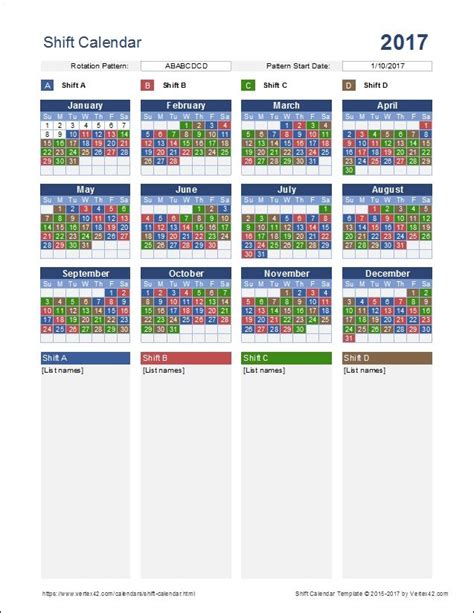Viewport: 474px width, 613px height.
Task: Click the green Shift C legend box
Action: [x=248, y=85]
